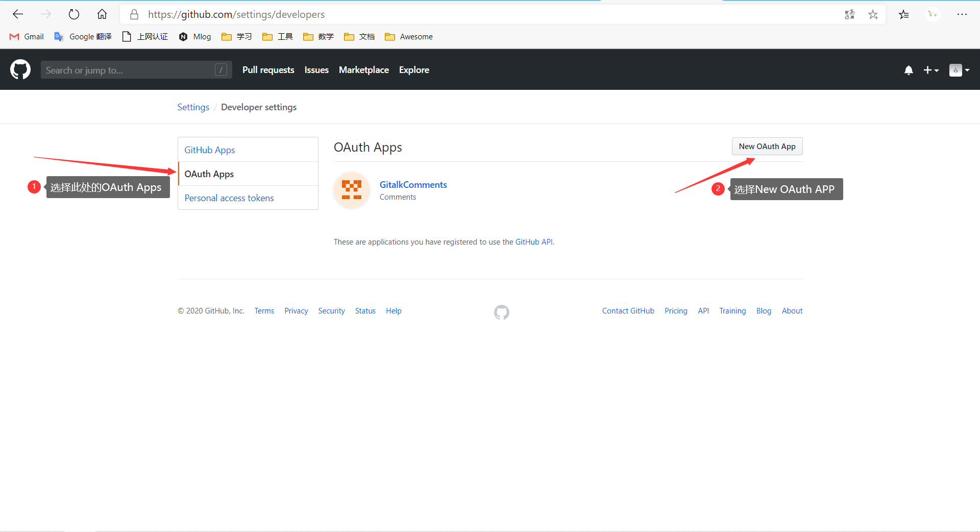The height and width of the screenshot is (532, 980).
Task: Go back using browser back arrow
Action: (18, 14)
